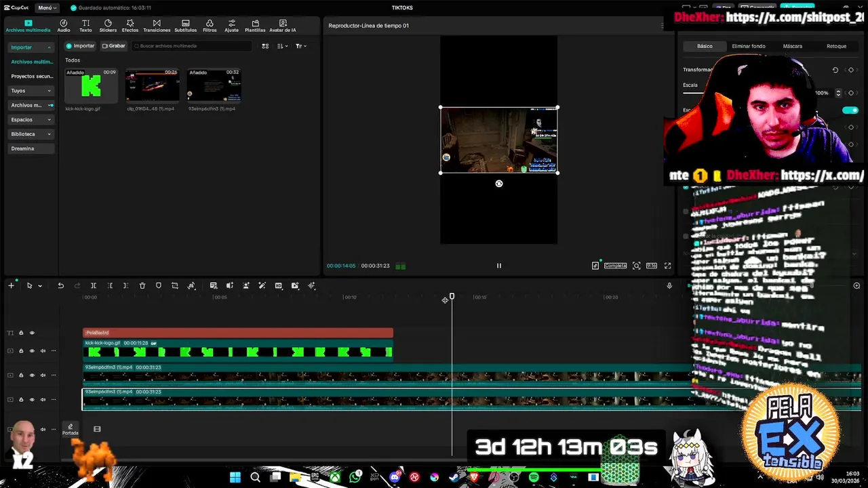Screen dimensions: 868x488
Task: Open Spotify from the taskbar
Action: coord(534,477)
